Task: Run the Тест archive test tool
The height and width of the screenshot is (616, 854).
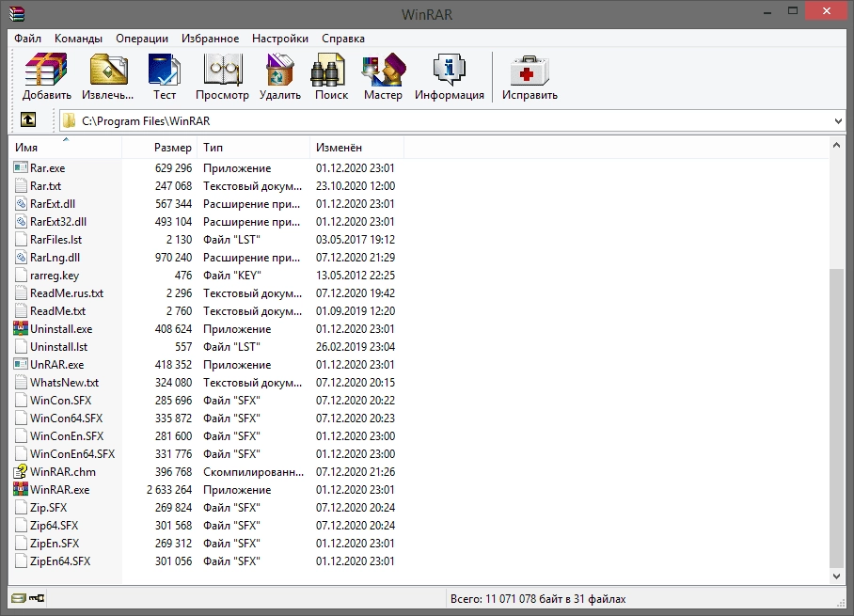Action: 164,70
